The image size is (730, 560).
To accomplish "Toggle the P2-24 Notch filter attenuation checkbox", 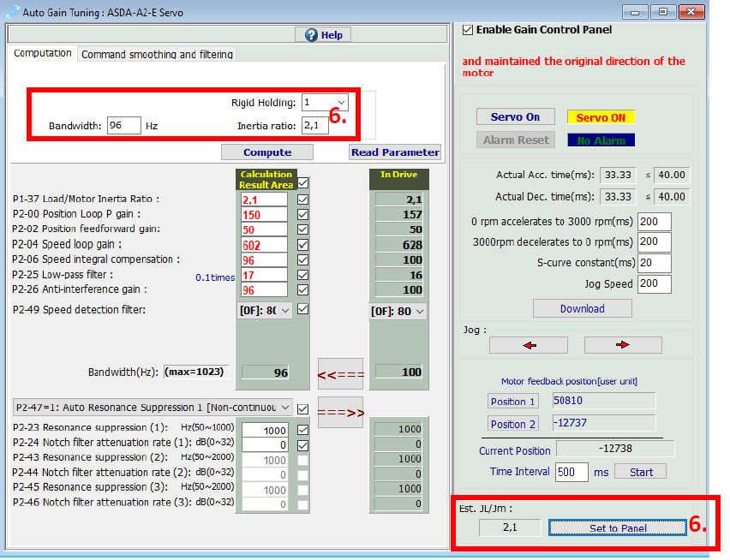I will [302, 444].
